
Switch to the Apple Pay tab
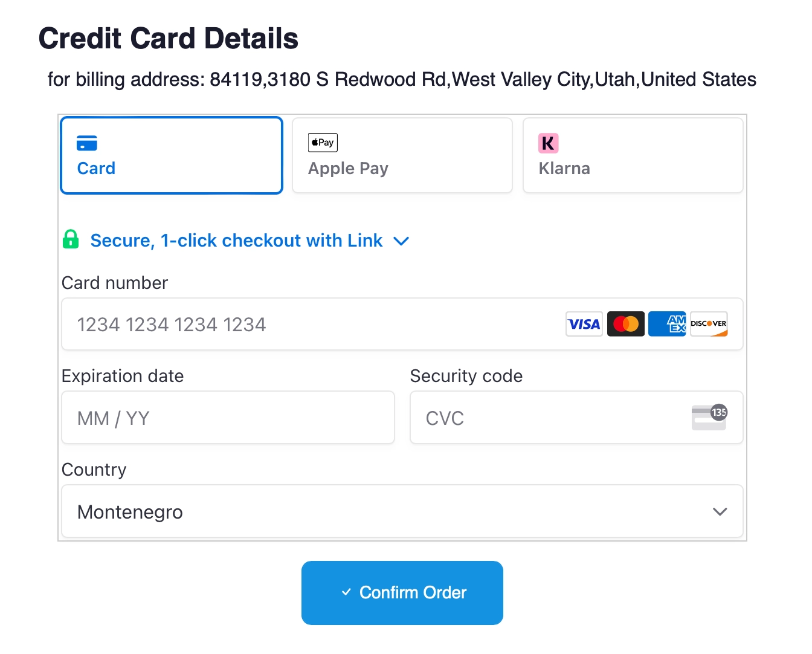tap(402, 155)
